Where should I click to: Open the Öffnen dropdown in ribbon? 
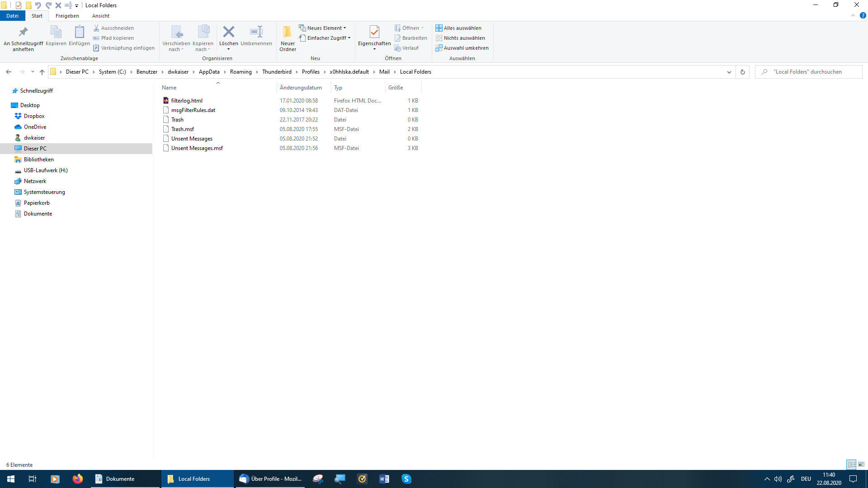[x=409, y=28]
